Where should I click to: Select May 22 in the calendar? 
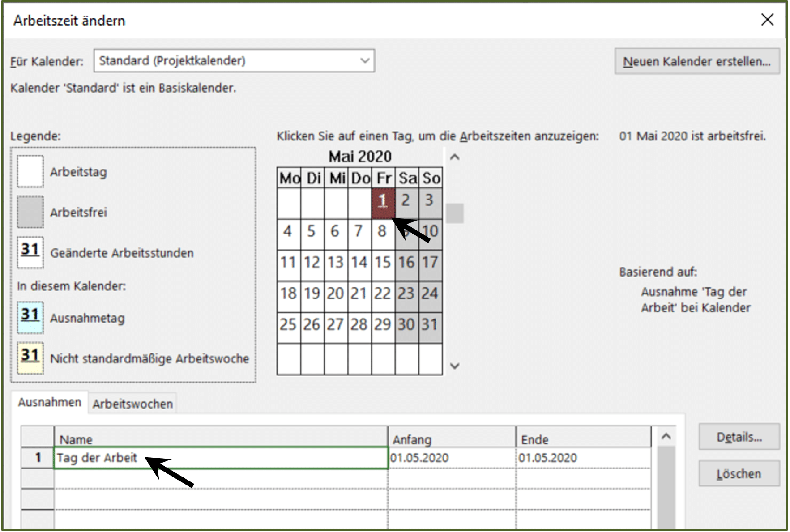383,297
